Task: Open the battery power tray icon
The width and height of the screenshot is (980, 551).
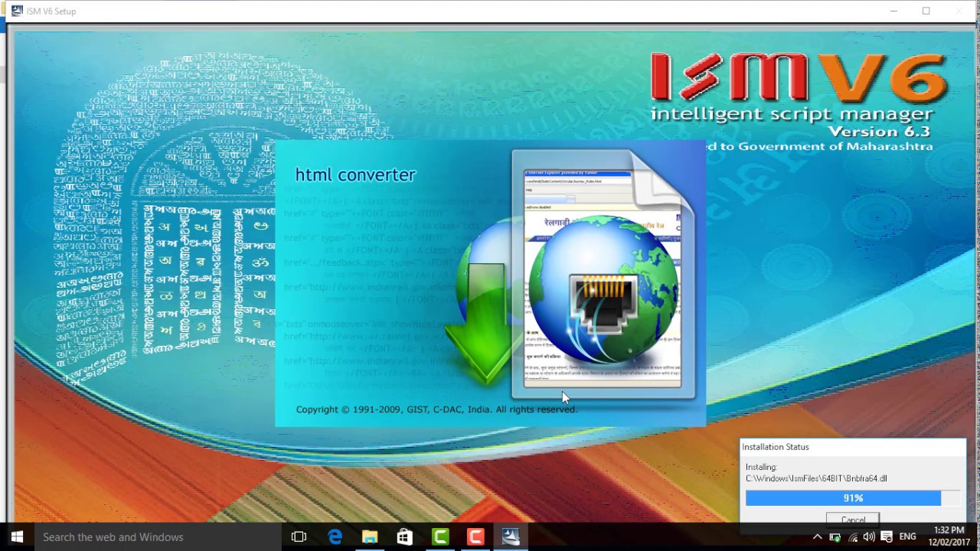Action: (835, 537)
